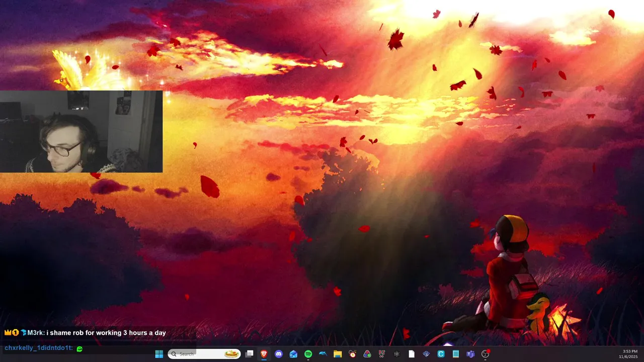Open the Notepad icon in taskbar
The width and height of the screenshot is (644, 362).
tap(456, 354)
